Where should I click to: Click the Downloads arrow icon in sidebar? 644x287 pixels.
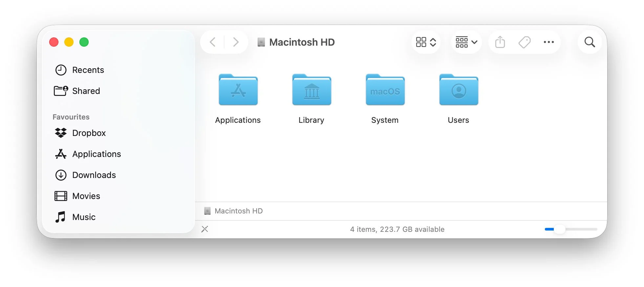coord(61,175)
